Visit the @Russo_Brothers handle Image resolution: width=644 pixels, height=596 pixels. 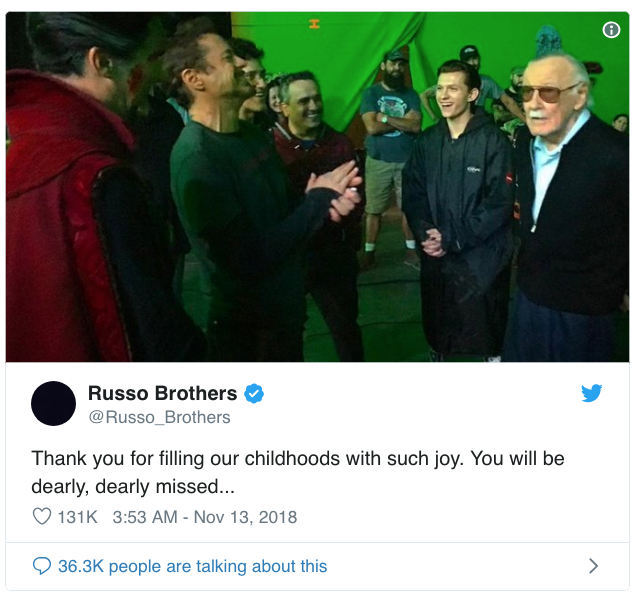click(160, 417)
